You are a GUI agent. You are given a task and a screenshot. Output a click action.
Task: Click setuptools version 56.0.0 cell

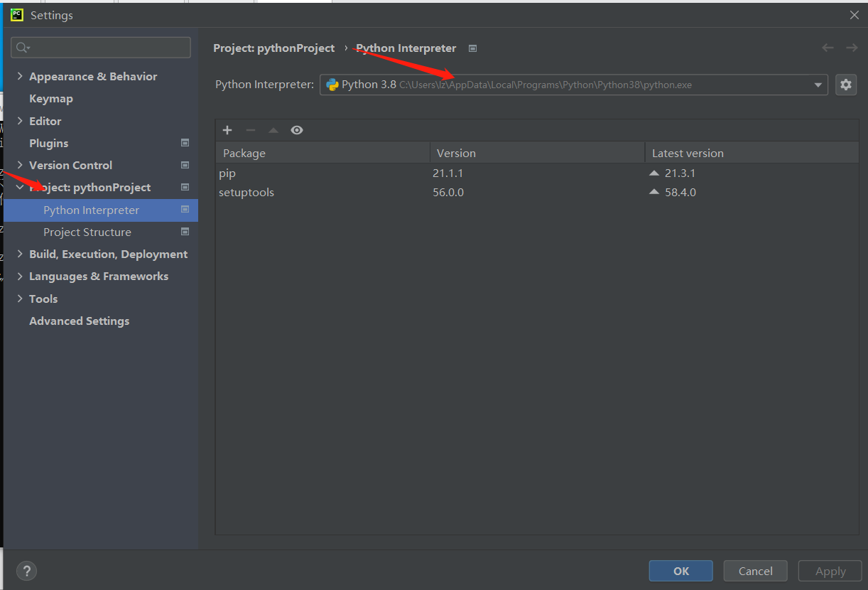pyautogui.click(x=448, y=192)
